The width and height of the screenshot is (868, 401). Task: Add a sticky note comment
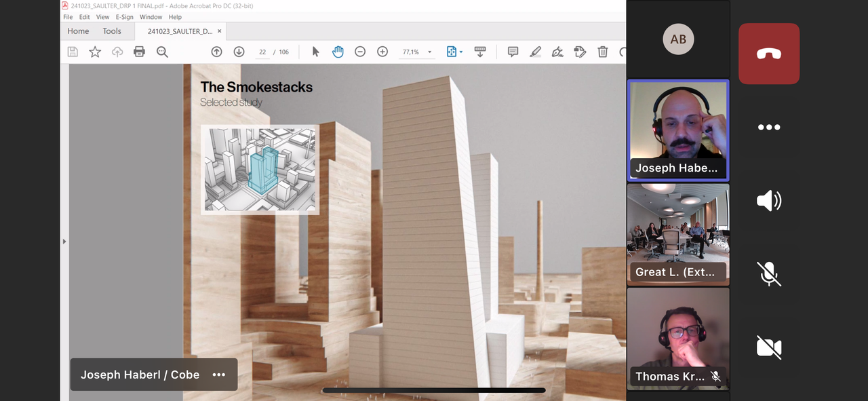click(x=513, y=52)
